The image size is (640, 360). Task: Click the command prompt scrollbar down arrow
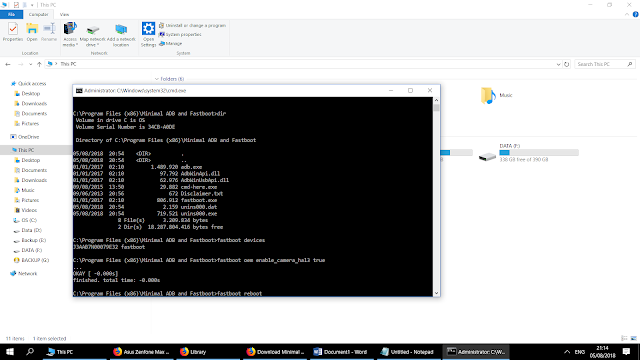(436, 293)
